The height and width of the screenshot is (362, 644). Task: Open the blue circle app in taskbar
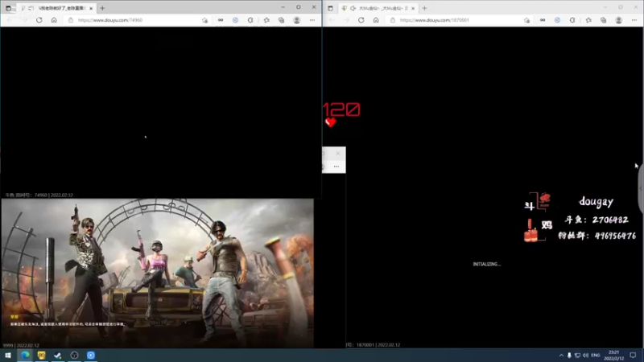91,355
